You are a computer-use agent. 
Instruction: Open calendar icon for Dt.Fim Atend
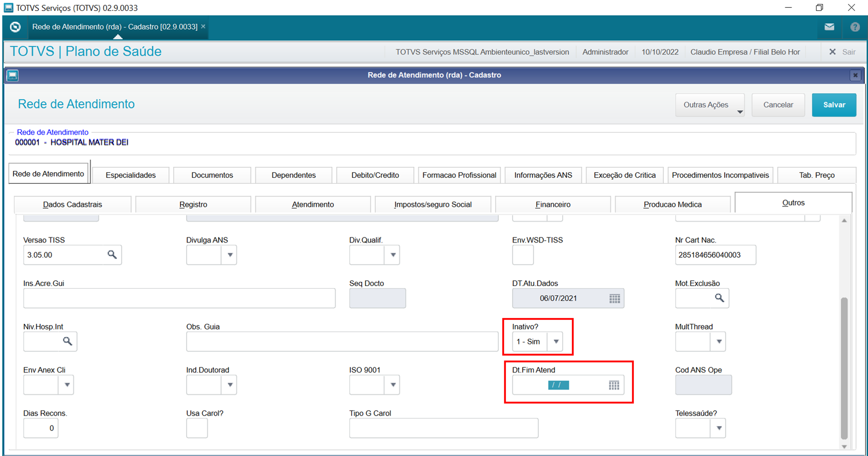point(614,385)
